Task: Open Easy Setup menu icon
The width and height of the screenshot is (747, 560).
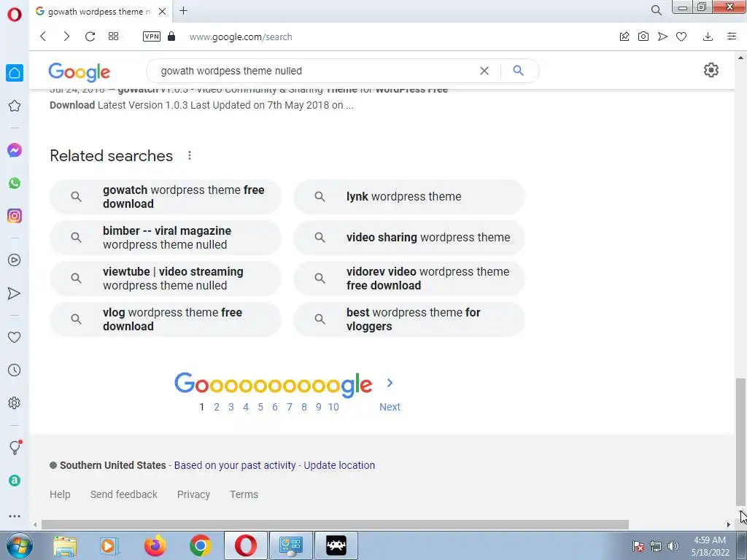Action: [x=732, y=36]
